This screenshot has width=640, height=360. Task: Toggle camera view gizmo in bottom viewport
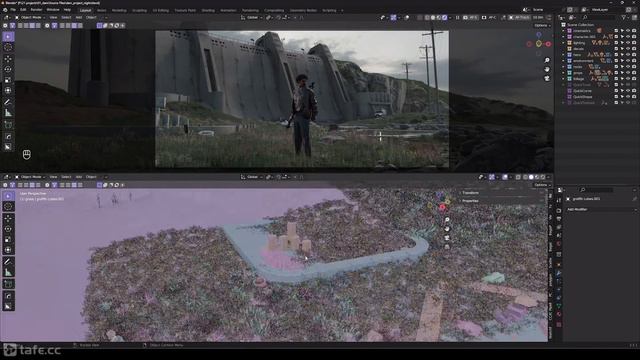point(447,238)
